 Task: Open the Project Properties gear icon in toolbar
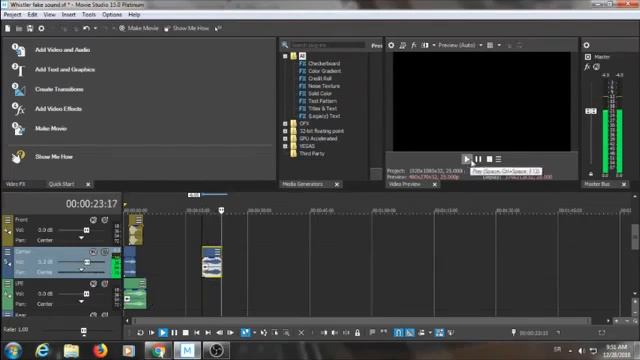pyautogui.click(x=41, y=29)
